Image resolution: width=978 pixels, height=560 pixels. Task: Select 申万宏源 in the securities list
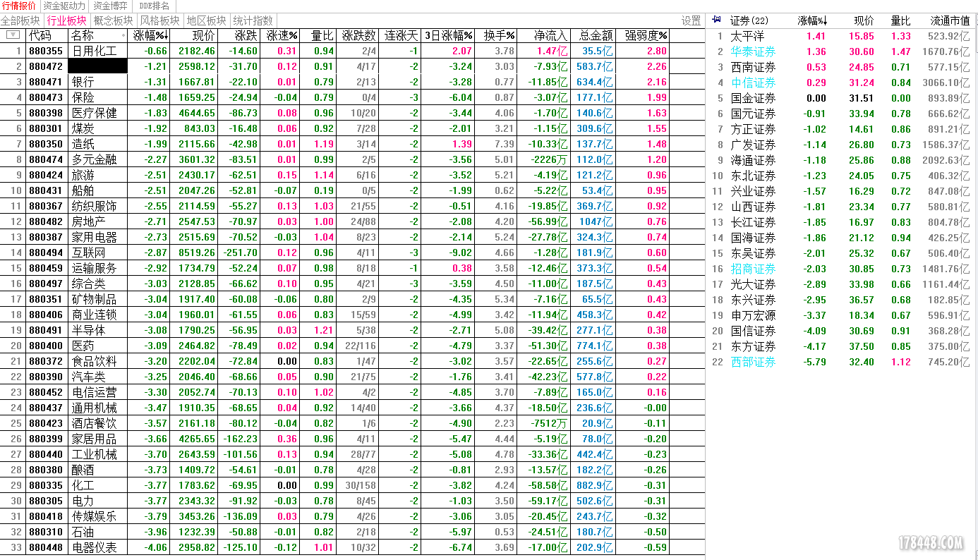click(x=842, y=315)
